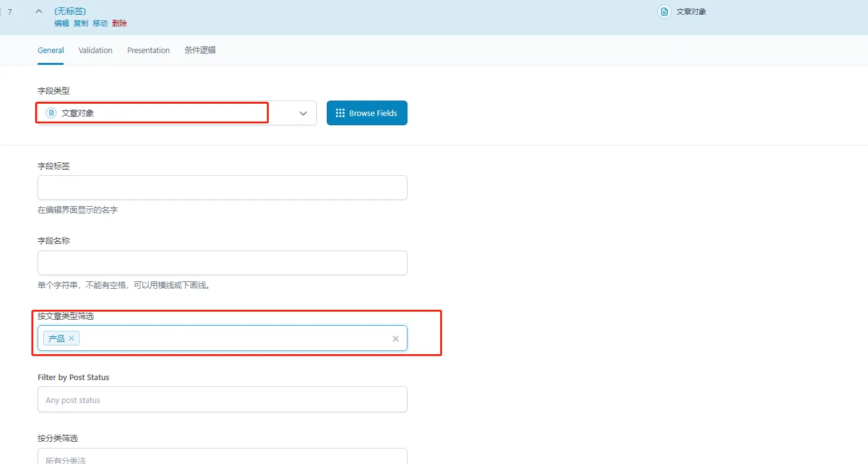Delete the field via the red 删除 link
The height and width of the screenshot is (464, 868).
[120, 23]
